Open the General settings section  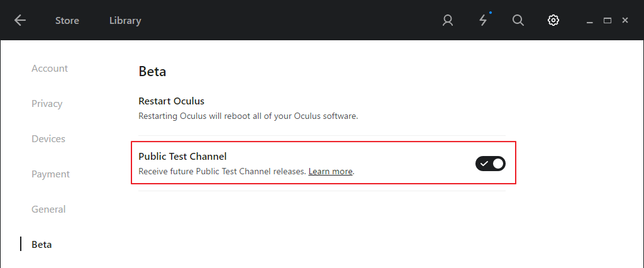48,209
